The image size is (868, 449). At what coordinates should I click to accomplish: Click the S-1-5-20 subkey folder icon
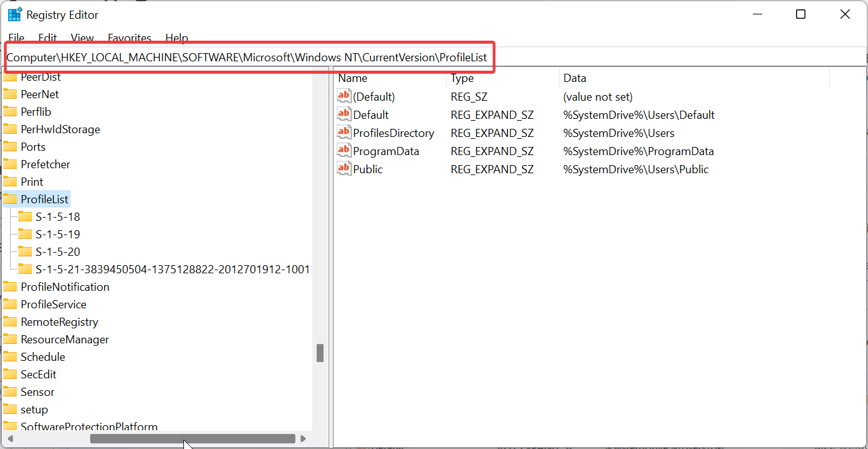25,252
